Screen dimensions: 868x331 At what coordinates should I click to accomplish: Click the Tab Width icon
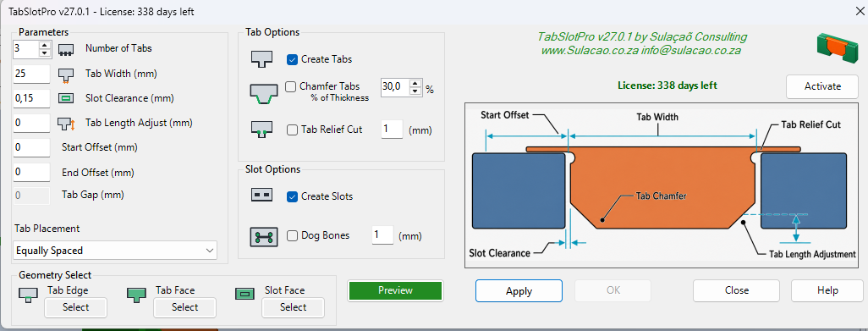[x=67, y=74]
